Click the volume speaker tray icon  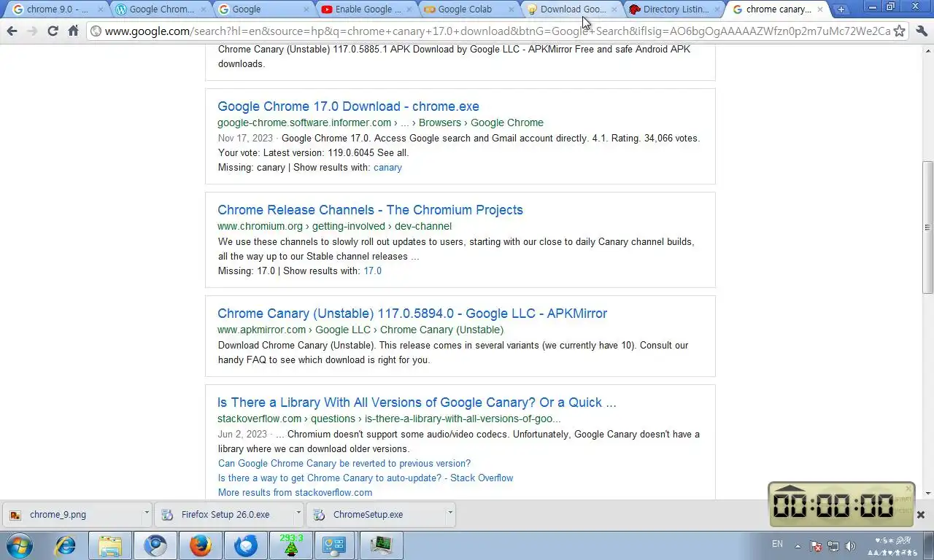[x=850, y=545]
